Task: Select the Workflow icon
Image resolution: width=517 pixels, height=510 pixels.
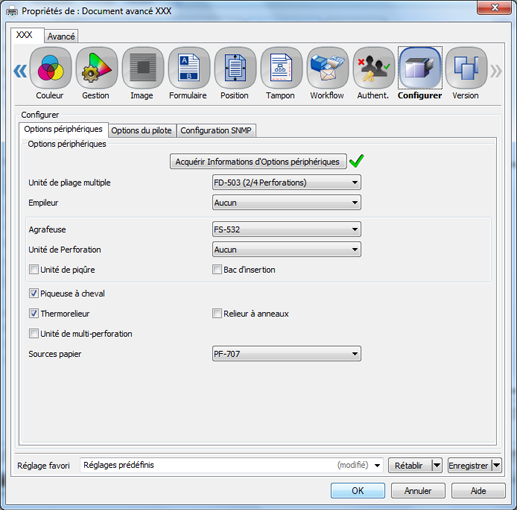Action: (328, 68)
